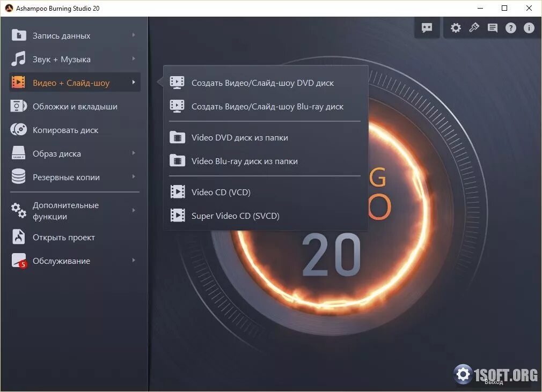This screenshot has width=542, height=392.
Task: Click the Копировать диск disc icon
Action: tap(19, 130)
